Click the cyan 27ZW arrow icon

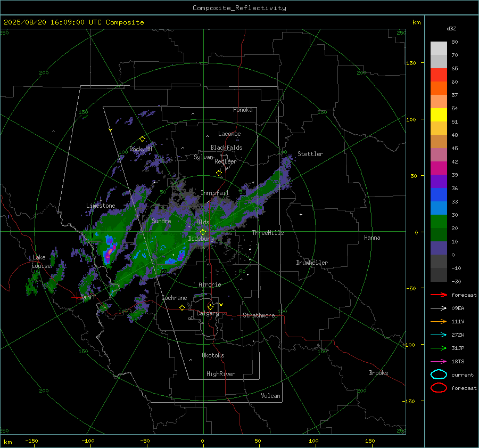tap(439, 335)
